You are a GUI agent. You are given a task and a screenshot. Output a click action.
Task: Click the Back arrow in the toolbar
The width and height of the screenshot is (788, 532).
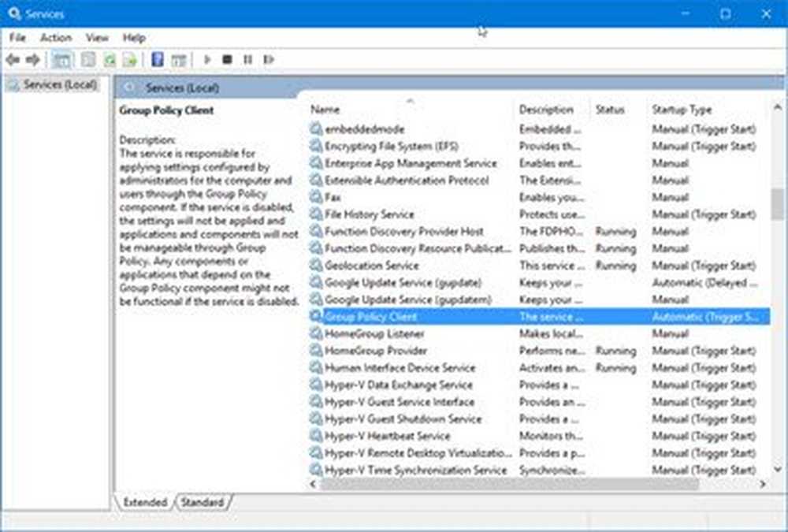click(13, 60)
